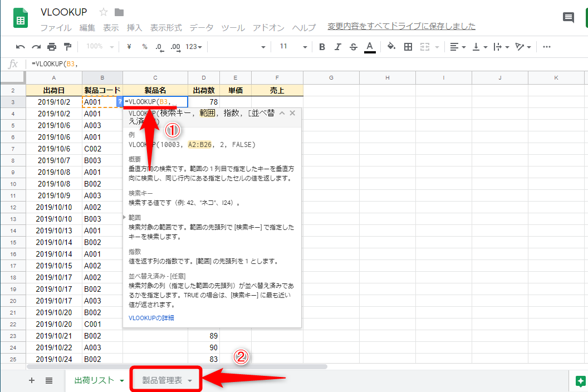This screenshot has height=392, width=588.
Task: Toggle italic formatting
Action: 337,47
